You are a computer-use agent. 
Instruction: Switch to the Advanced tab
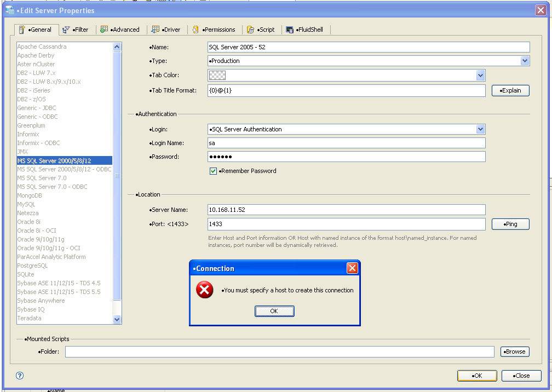click(120, 30)
